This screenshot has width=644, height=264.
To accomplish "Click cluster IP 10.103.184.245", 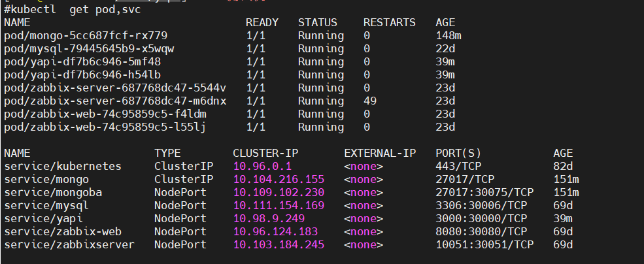I will 279,245.
